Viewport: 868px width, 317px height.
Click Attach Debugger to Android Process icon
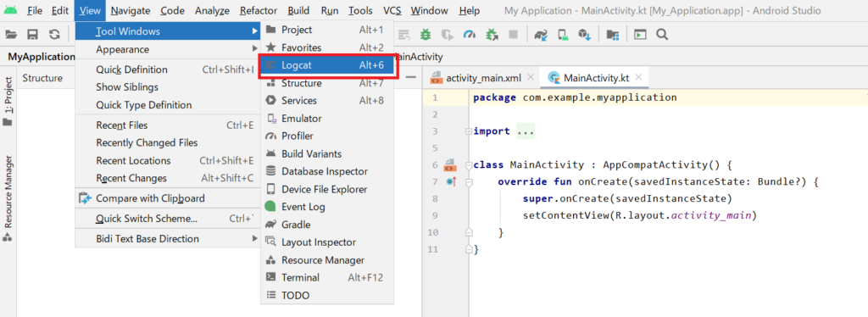(x=492, y=35)
